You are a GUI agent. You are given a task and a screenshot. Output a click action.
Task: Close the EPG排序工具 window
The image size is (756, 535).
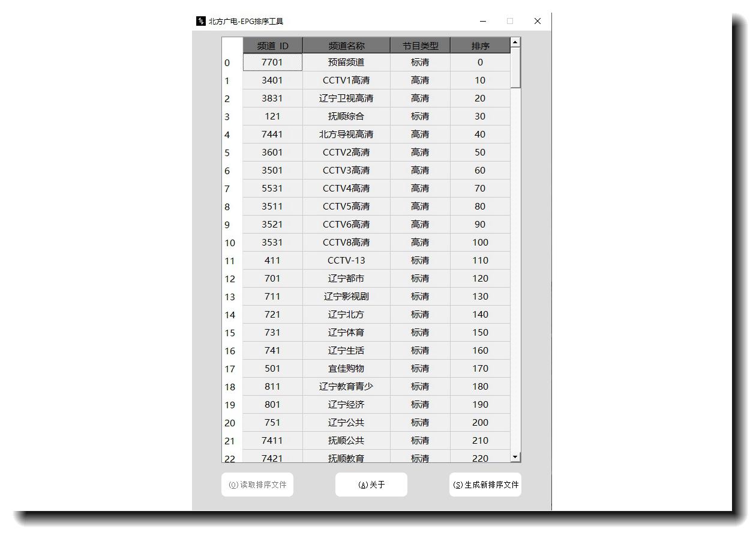[x=537, y=21]
